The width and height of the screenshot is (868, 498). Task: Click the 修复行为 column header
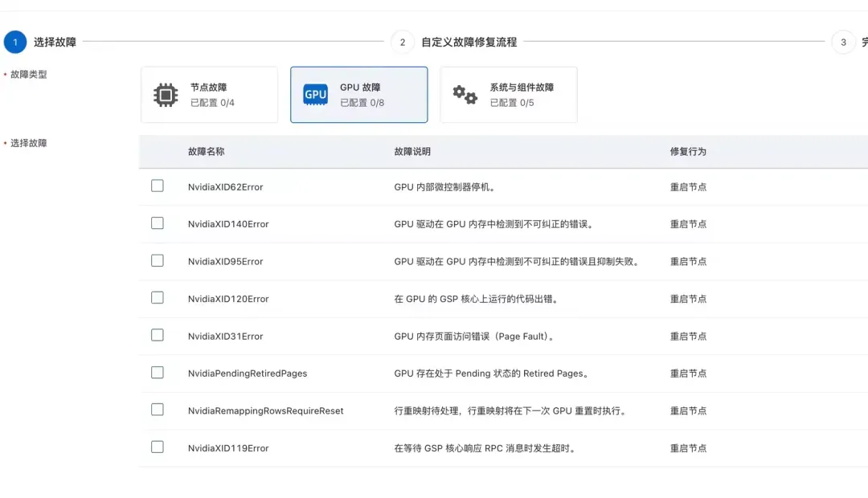[688, 152]
